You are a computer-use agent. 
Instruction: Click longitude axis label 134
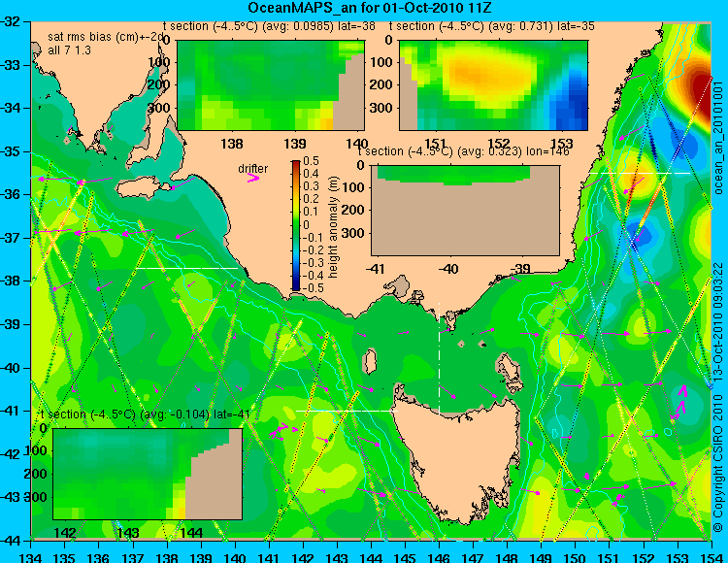pos(31,557)
